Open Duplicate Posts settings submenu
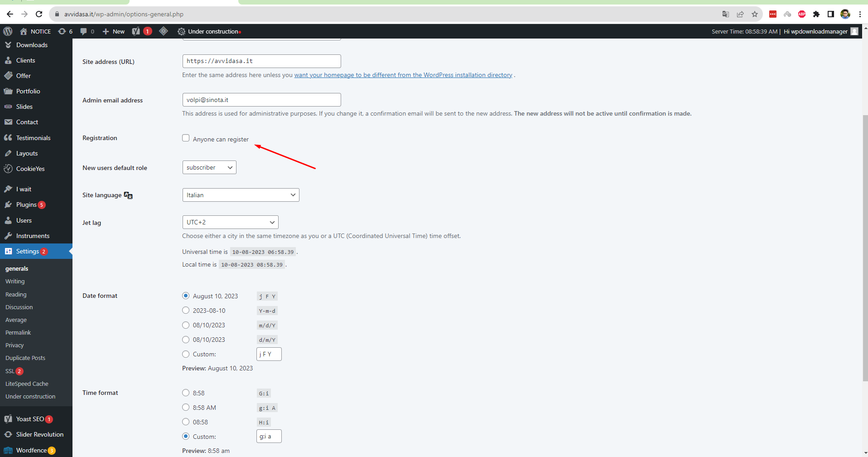The width and height of the screenshot is (868, 457). click(25, 358)
